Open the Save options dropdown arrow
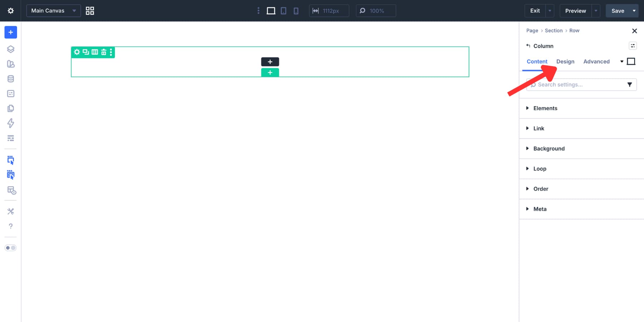 pos(634,11)
